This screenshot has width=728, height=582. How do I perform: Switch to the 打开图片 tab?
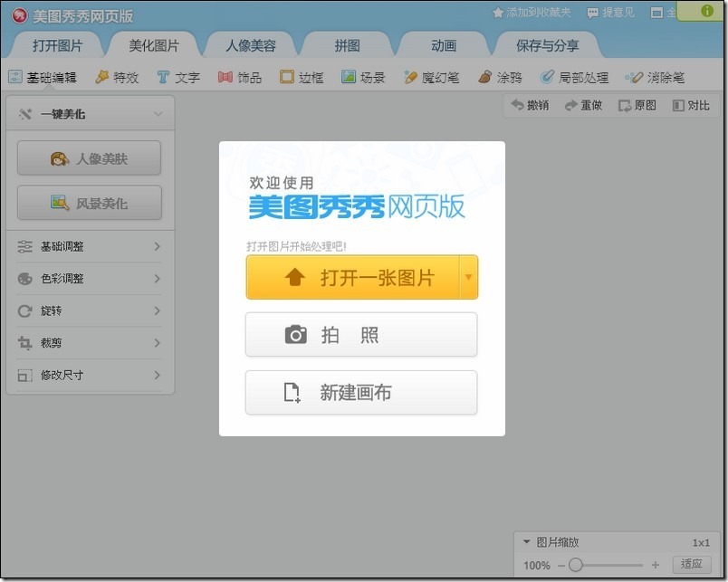(x=58, y=45)
